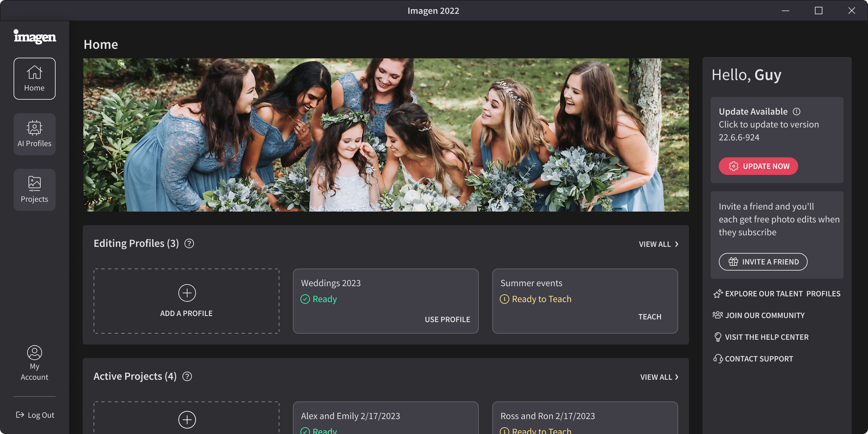Click the help icon beside Editing Profiles
Viewport: 868px width, 434px height.
189,243
